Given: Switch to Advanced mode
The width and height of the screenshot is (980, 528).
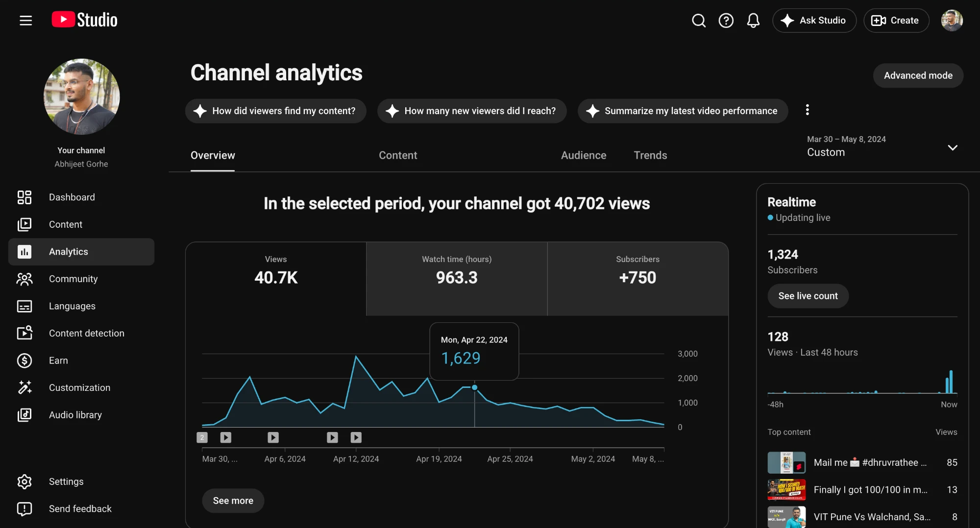Looking at the screenshot, I should point(918,75).
